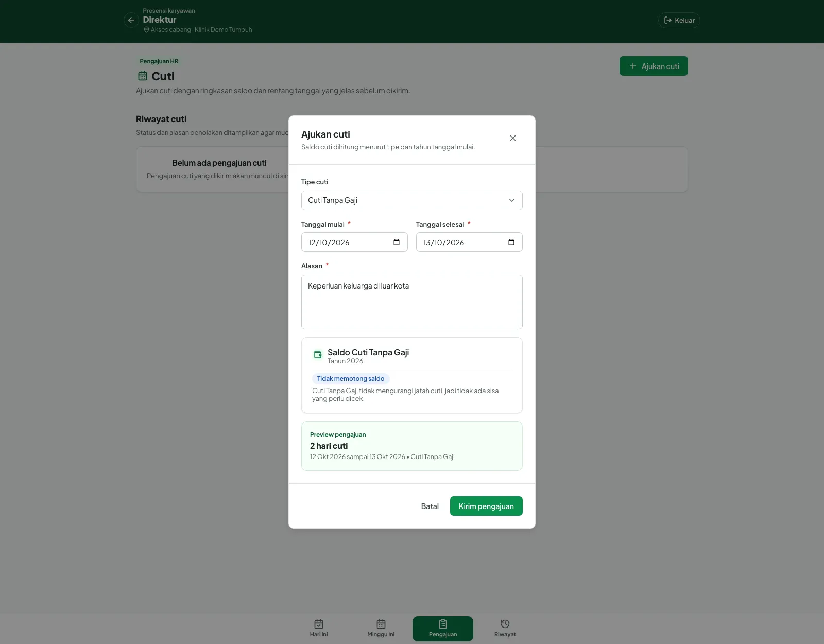Click the Tanggal mulai date field
824x644 pixels.
[354, 242]
